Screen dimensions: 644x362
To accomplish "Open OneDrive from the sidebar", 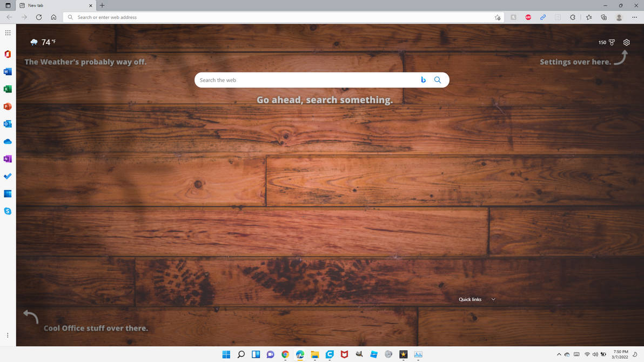I will (x=7, y=141).
